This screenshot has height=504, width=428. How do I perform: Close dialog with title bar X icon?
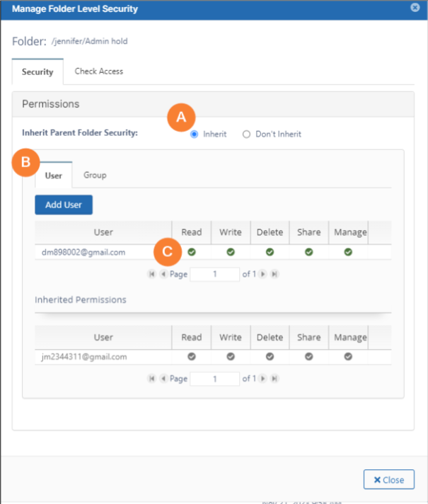(415, 8)
